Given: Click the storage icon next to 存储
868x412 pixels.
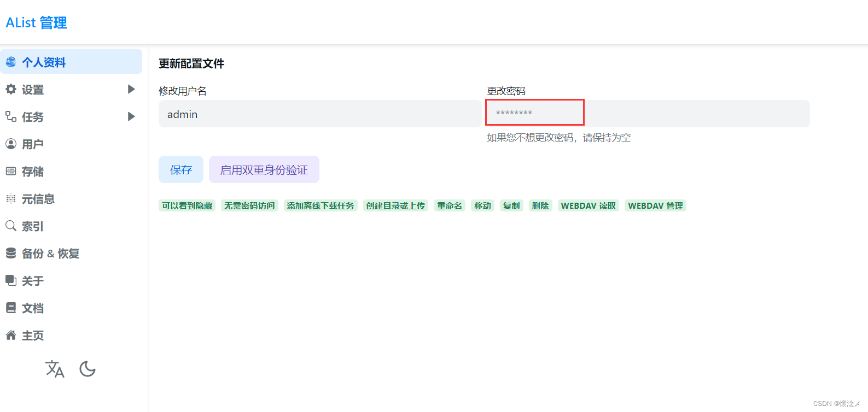Looking at the screenshot, I should 11,171.
